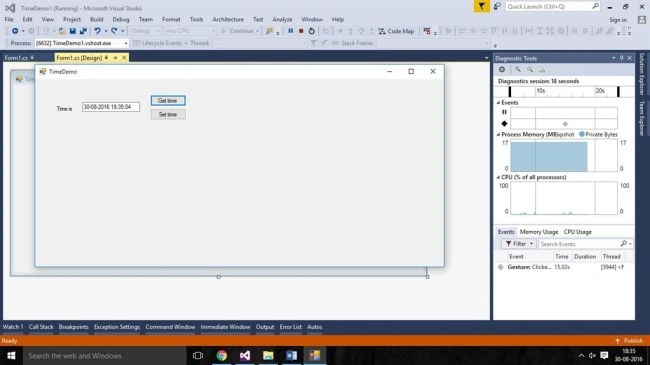Open Microsoft Word from the taskbar

point(291,355)
